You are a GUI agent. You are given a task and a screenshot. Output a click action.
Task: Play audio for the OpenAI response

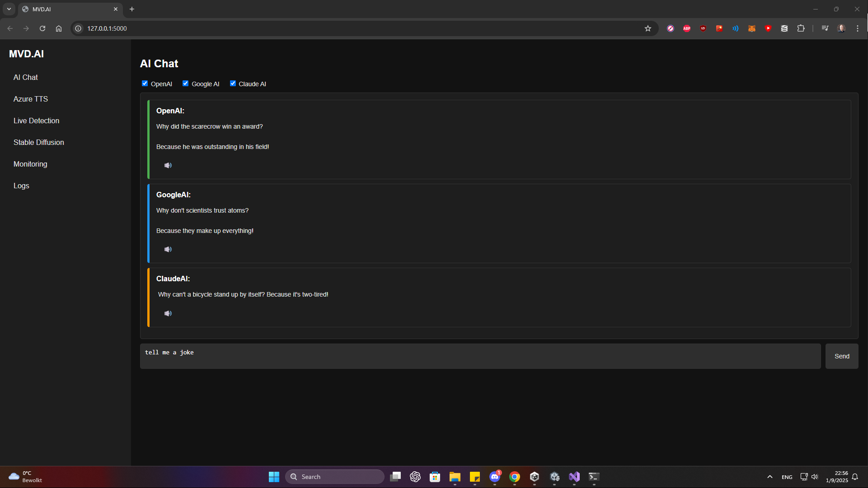168,165
